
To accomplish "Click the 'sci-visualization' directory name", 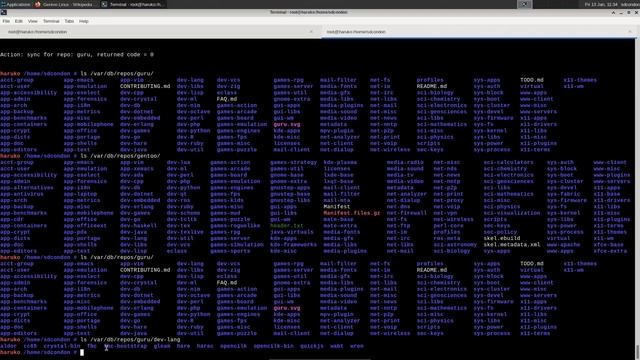I will [512, 213].
